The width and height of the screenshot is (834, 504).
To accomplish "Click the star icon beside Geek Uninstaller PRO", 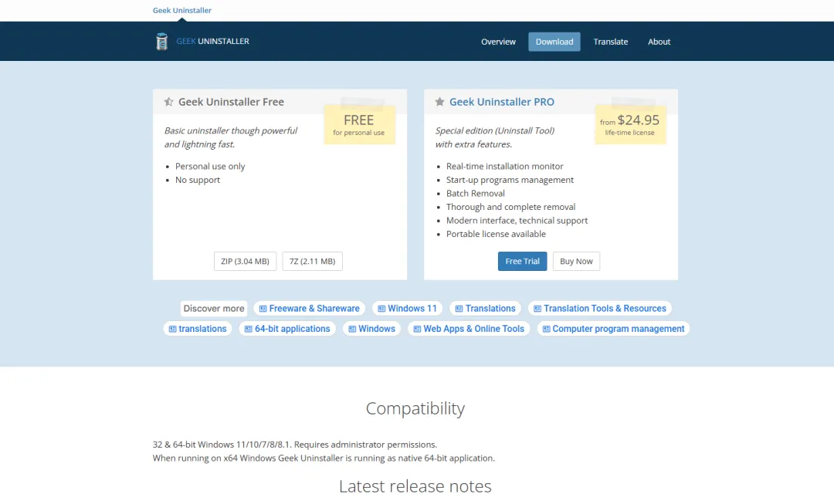I will click(440, 102).
